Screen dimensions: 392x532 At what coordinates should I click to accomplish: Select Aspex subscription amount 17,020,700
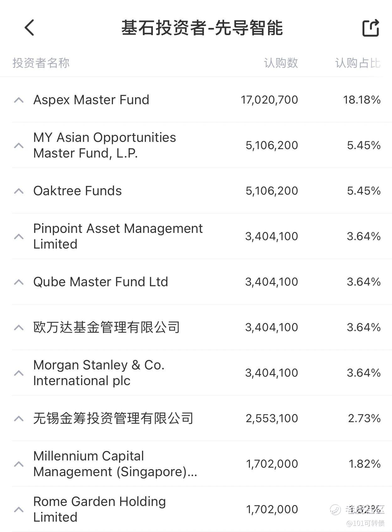click(269, 100)
